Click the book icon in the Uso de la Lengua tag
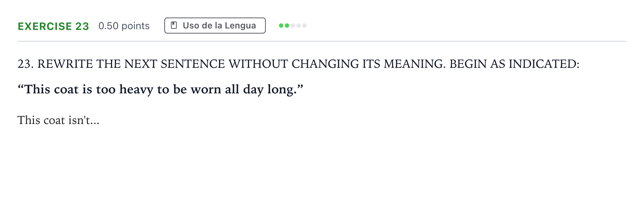 [174, 26]
